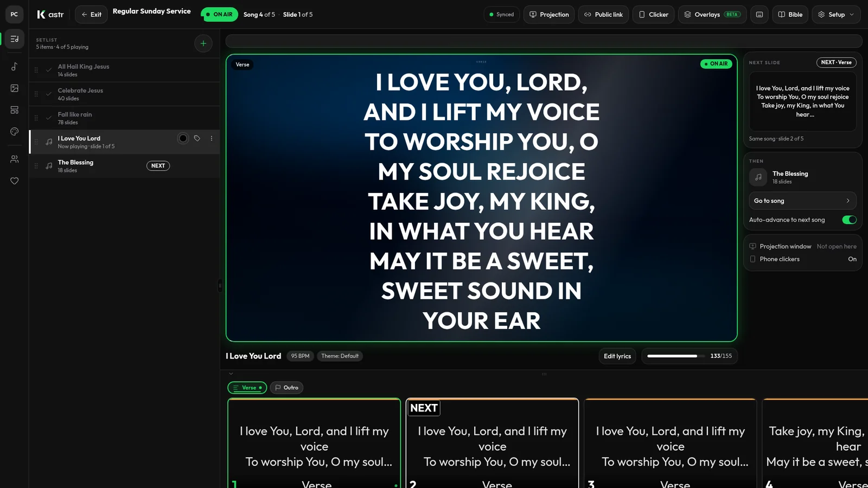Select Celebrate Jesus in setlist
The width and height of the screenshot is (868, 488).
[125, 94]
